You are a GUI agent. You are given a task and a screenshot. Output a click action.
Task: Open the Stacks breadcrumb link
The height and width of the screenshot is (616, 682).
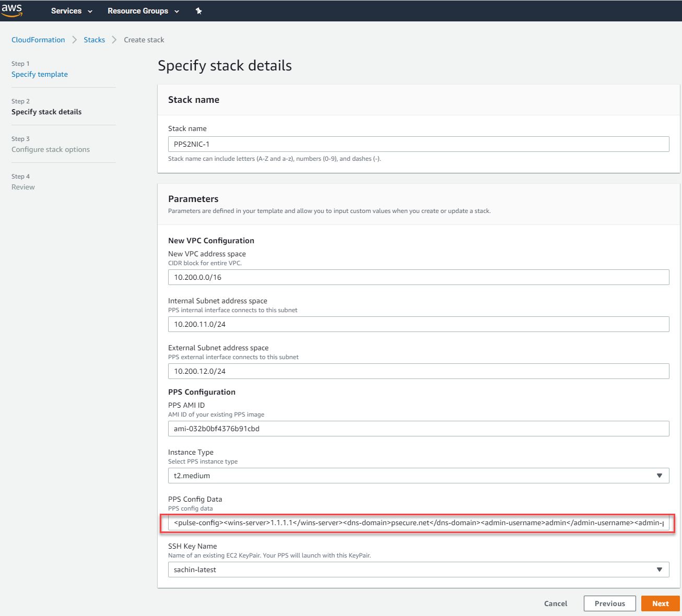click(x=94, y=40)
